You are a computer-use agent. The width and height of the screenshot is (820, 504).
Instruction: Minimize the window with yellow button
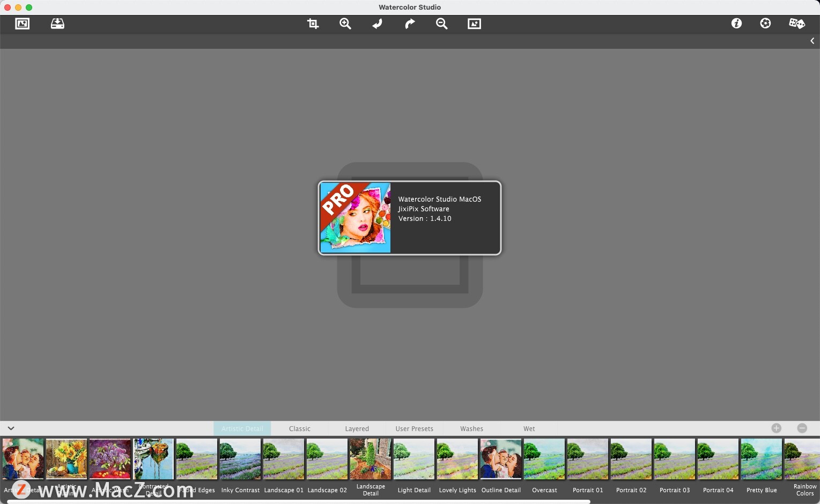click(x=18, y=8)
